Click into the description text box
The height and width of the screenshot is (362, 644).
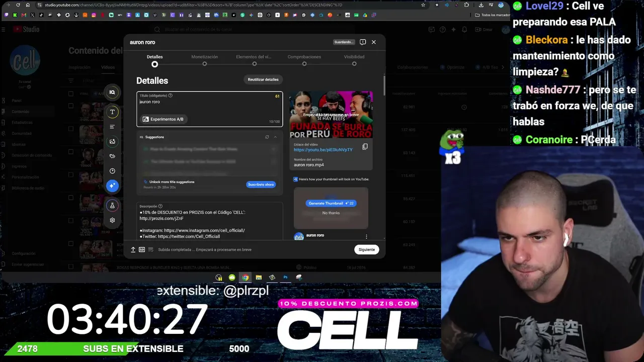click(209, 221)
